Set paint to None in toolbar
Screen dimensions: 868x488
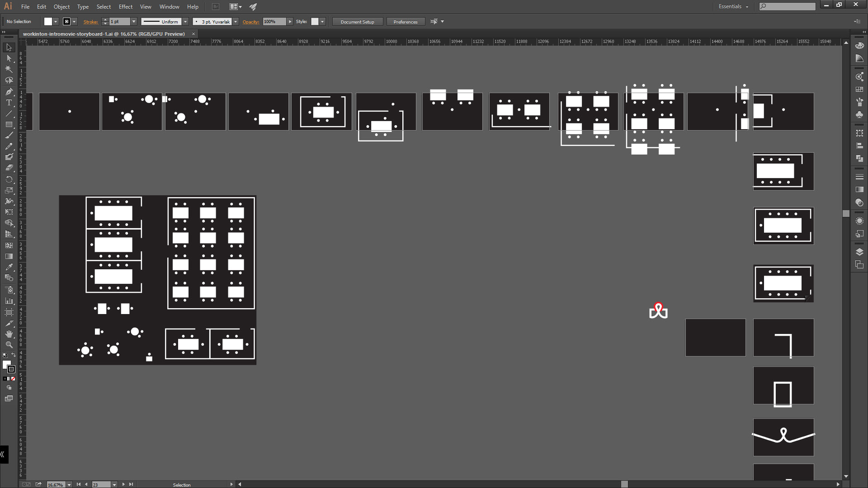(x=13, y=379)
